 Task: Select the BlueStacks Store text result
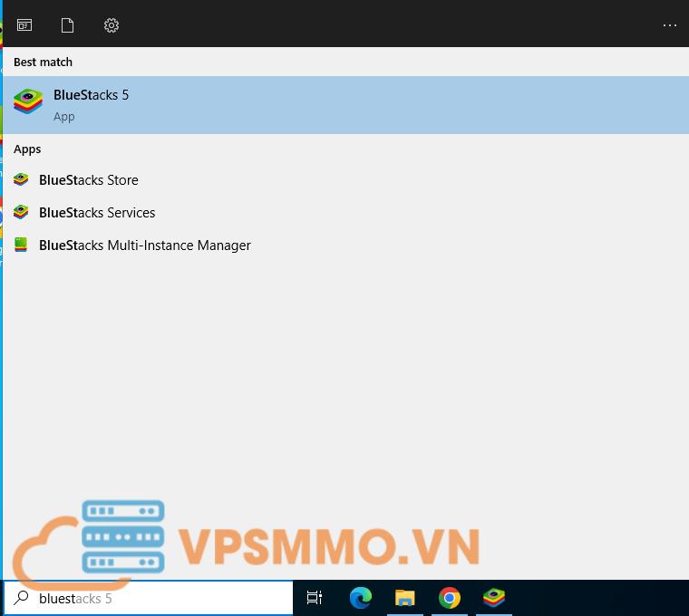(89, 180)
